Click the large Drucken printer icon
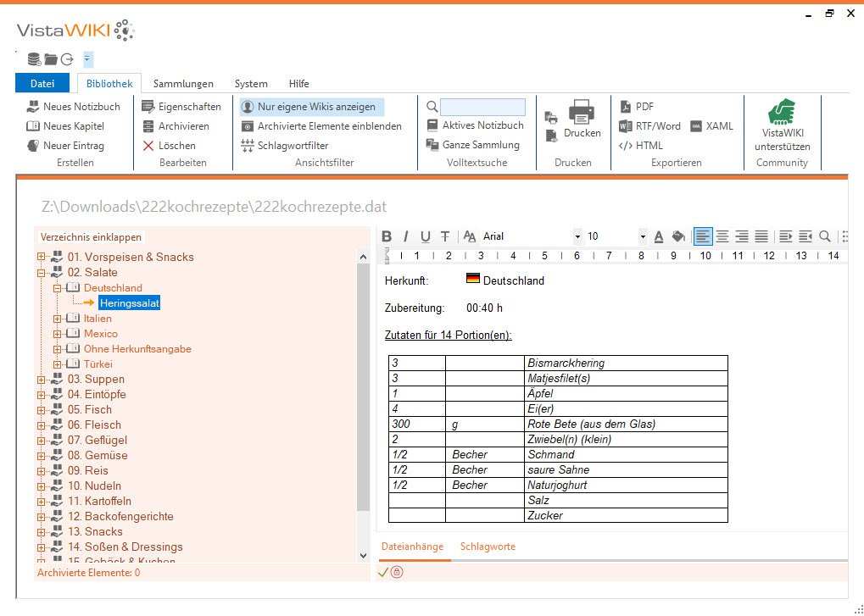Screen dimensions: 864x616 (x=582, y=111)
